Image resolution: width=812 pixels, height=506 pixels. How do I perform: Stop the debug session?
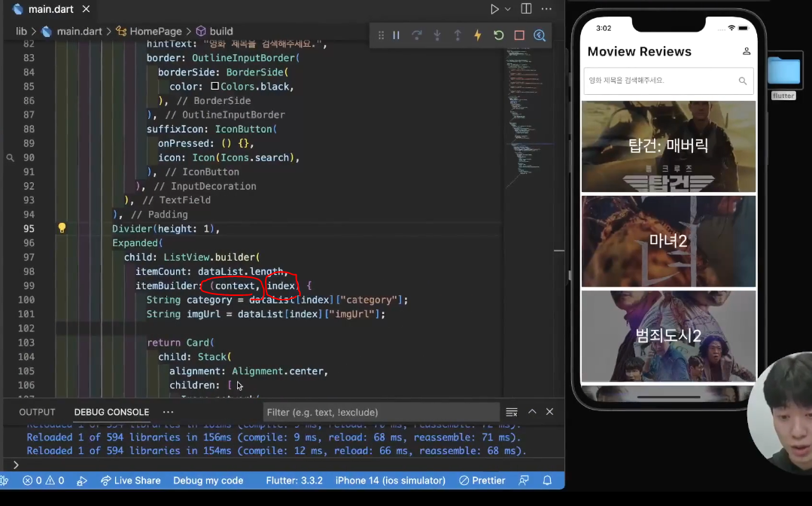[x=519, y=35]
